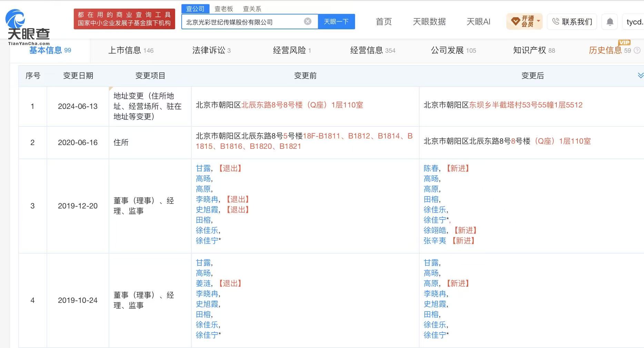The width and height of the screenshot is (644, 348).
Task: Open 天眼AI in the navigation
Action: pyautogui.click(x=478, y=22)
